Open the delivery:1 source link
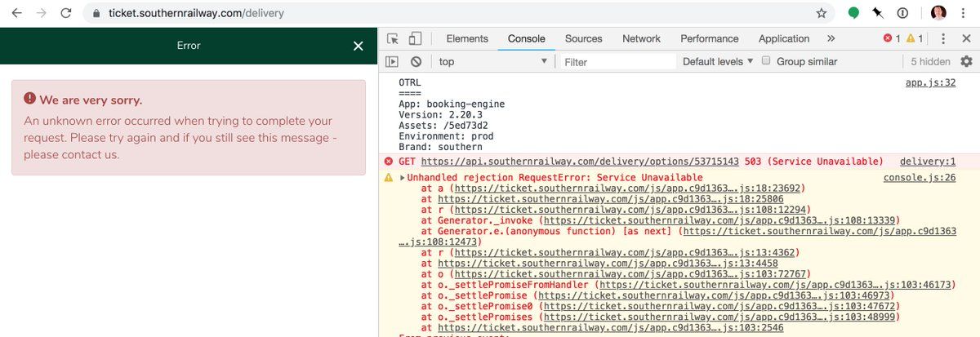Image resolution: width=980 pixels, height=337 pixels. coord(927,162)
